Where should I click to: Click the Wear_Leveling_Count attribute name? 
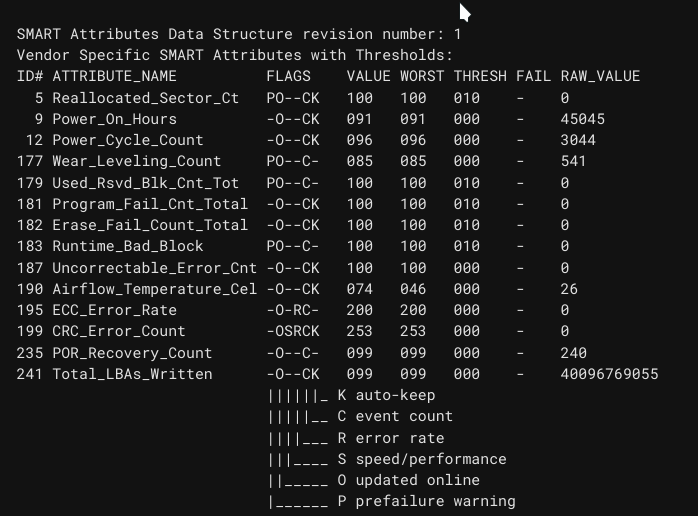[136, 161]
